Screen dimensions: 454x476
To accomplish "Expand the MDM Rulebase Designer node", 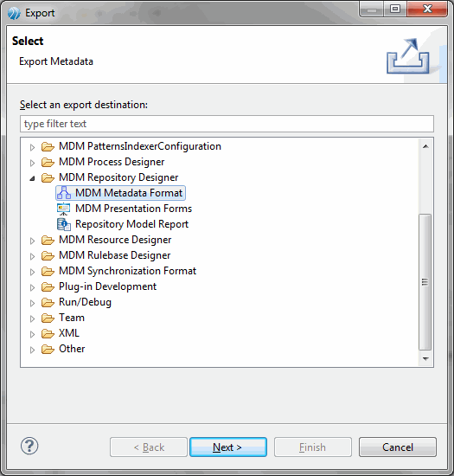I will pyautogui.click(x=32, y=256).
